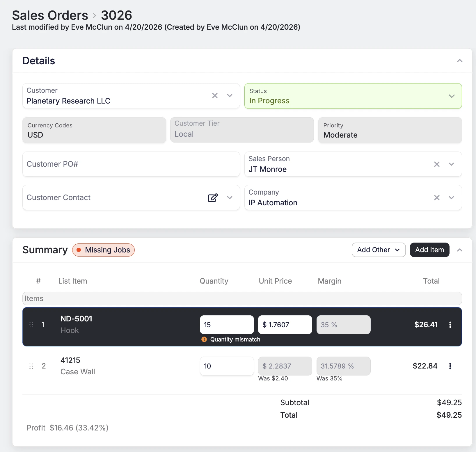476x452 pixels.
Task: Navigate back via the Sales Orders breadcrumb
Action: [50, 15]
